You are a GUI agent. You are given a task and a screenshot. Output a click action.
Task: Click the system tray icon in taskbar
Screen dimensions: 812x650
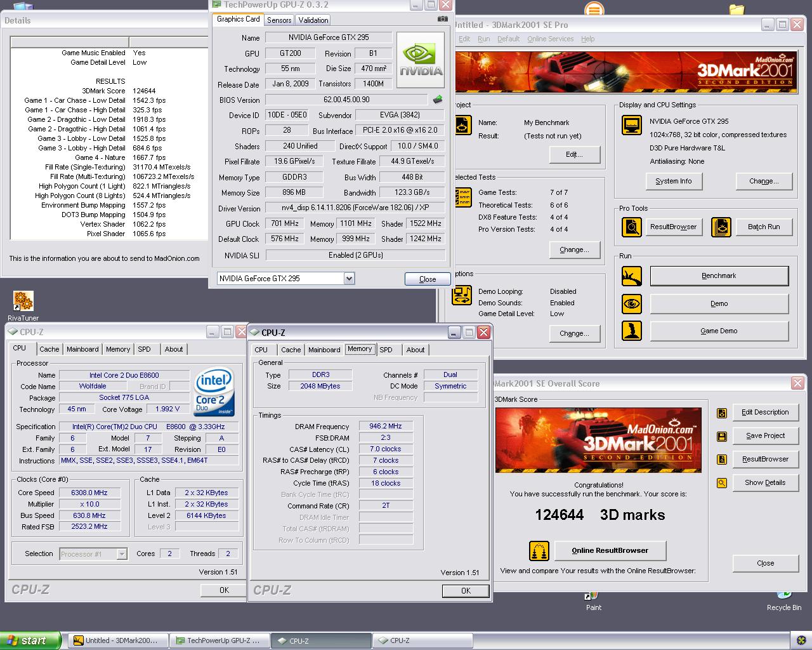[800, 640]
